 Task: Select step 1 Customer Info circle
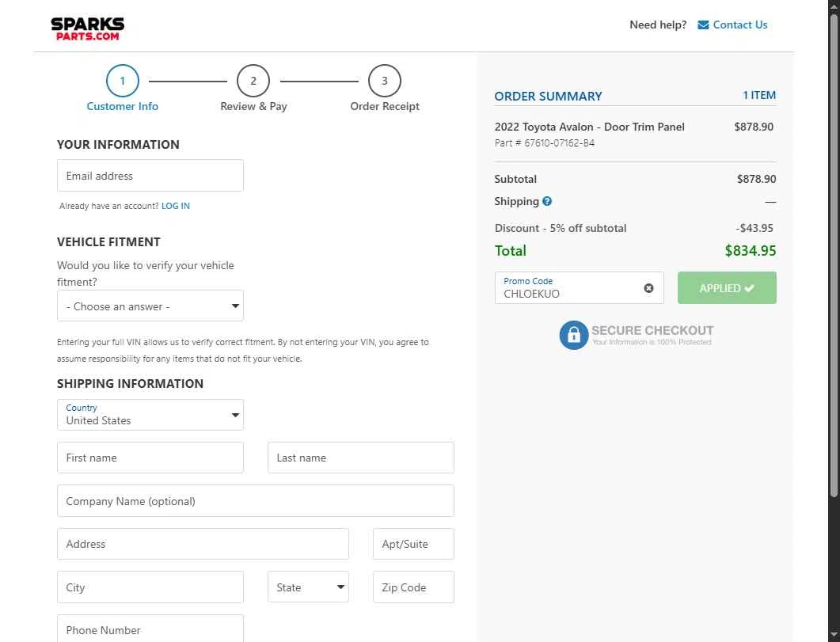pos(122,81)
